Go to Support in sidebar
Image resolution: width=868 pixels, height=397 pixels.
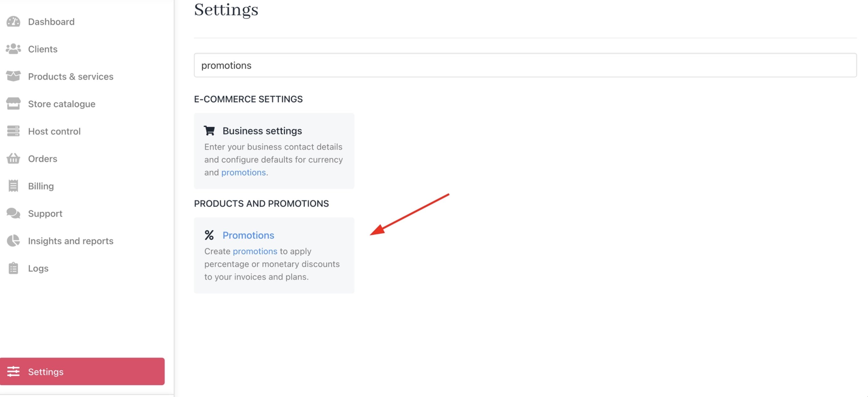pyautogui.click(x=45, y=213)
